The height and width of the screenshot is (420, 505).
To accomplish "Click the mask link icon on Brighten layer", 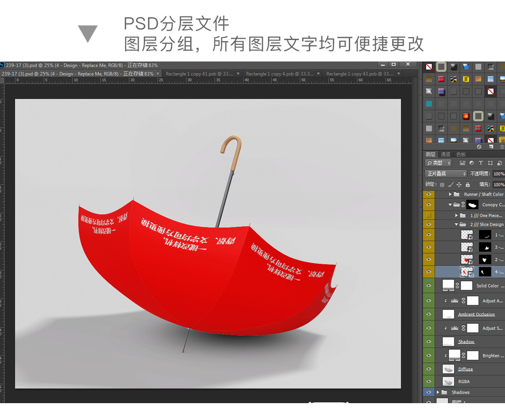I will point(463,355).
